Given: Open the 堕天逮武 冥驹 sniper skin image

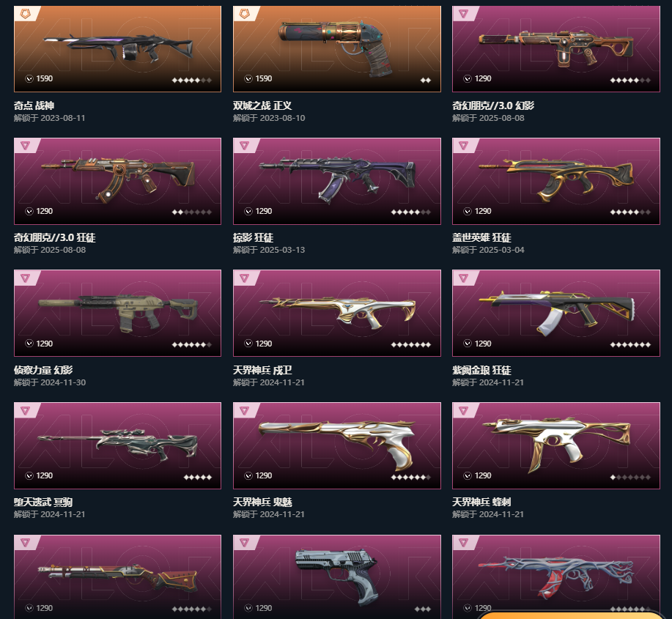Looking at the screenshot, I should pyautogui.click(x=117, y=445).
